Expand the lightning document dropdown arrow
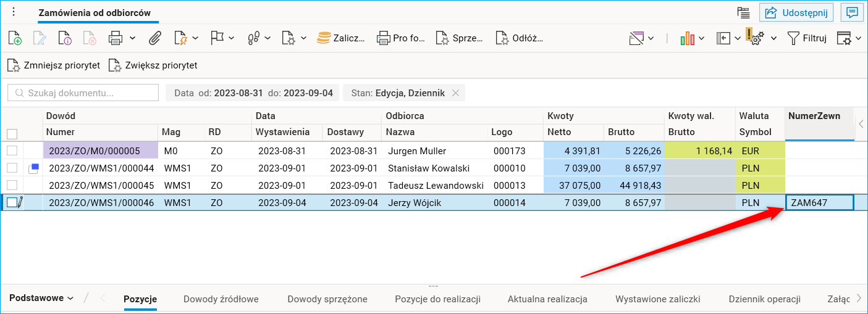 click(195, 38)
